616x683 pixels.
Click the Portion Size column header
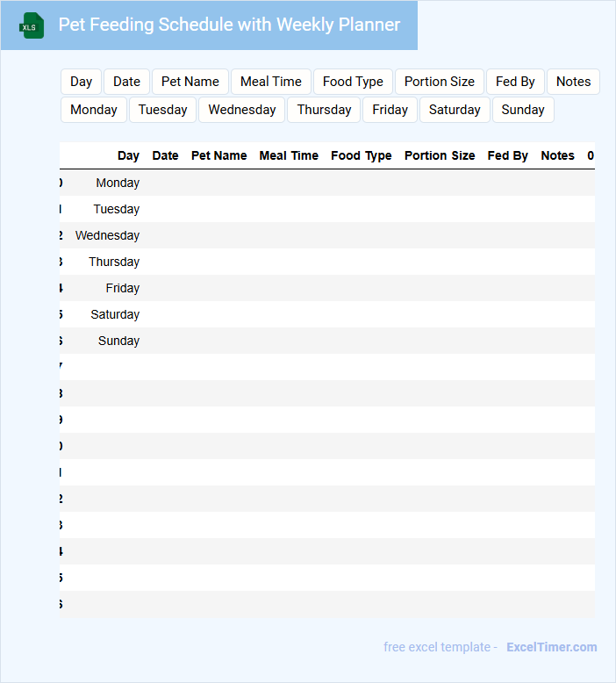click(x=440, y=155)
